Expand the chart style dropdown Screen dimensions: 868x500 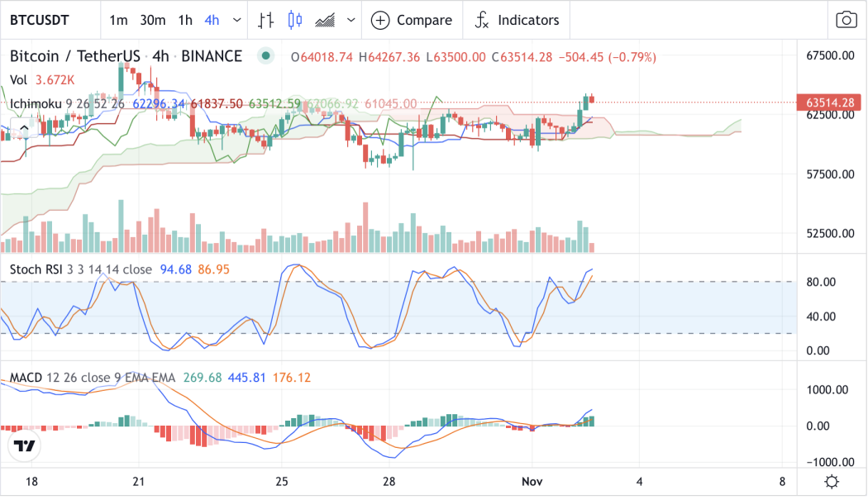pos(351,21)
